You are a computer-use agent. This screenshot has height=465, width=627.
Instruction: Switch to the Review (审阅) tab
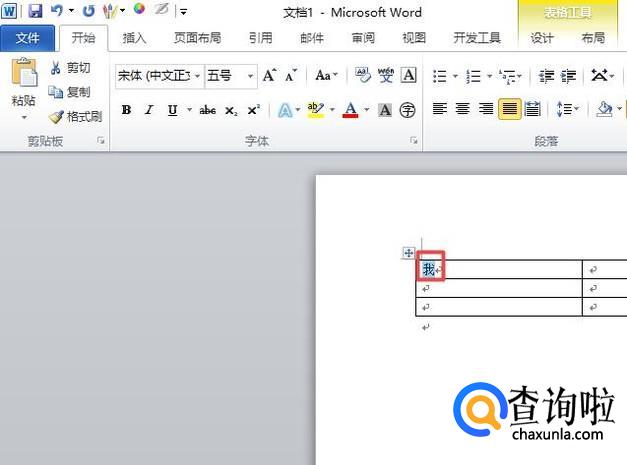[x=363, y=38]
